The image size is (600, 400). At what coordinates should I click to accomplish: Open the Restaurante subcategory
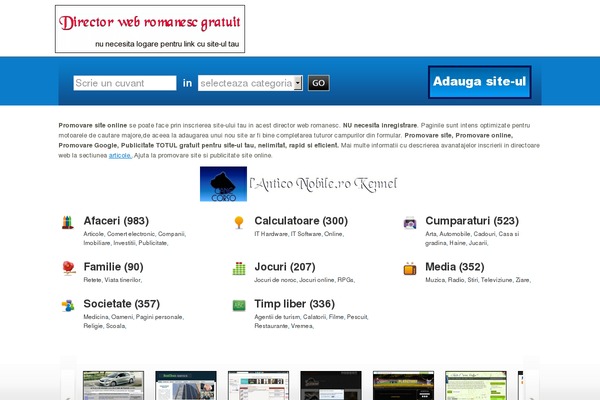[271, 326]
